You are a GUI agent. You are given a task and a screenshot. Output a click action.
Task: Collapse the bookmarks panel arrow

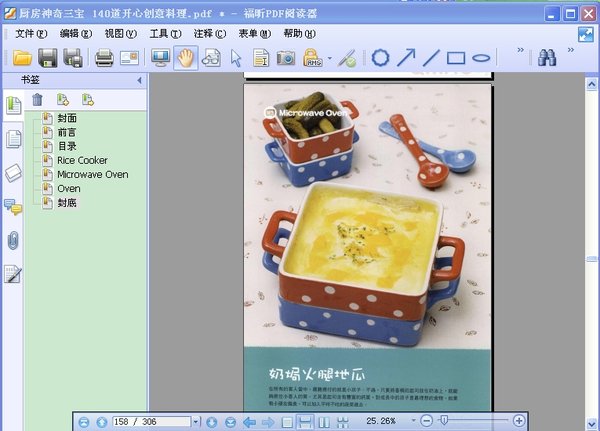(139, 80)
